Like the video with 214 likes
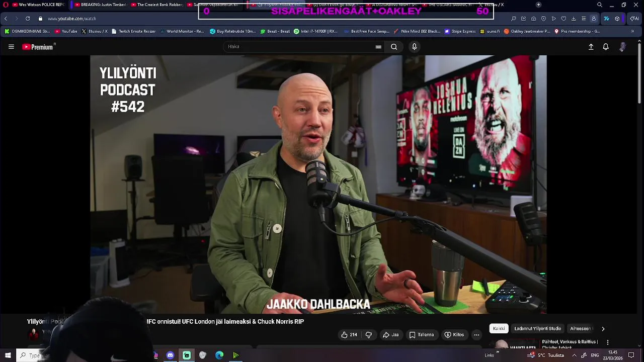 (349, 335)
